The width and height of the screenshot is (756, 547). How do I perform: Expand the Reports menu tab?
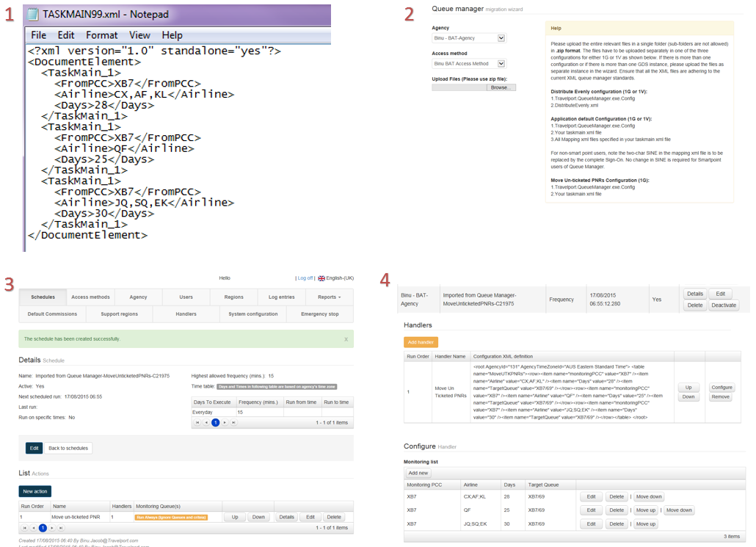coord(329,297)
